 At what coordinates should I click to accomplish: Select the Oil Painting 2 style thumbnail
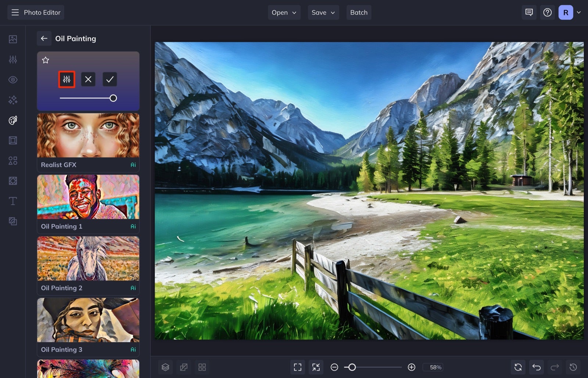[88, 259]
